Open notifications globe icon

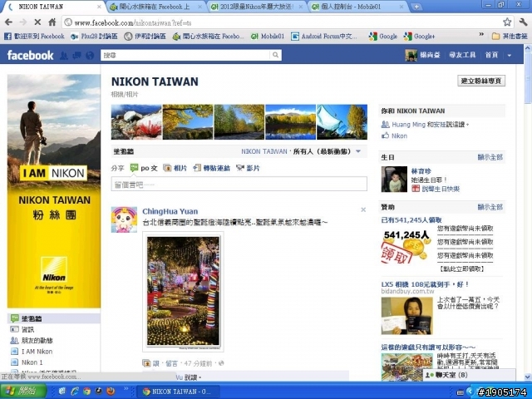tap(90, 56)
